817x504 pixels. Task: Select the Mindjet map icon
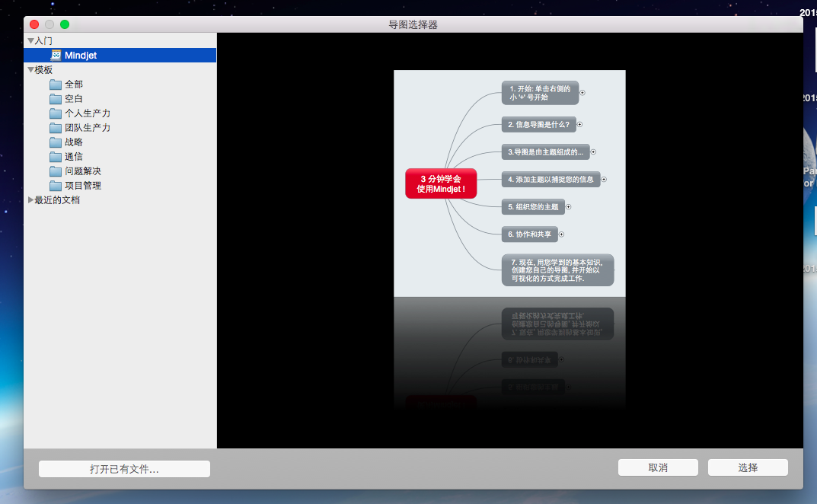(56, 56)
